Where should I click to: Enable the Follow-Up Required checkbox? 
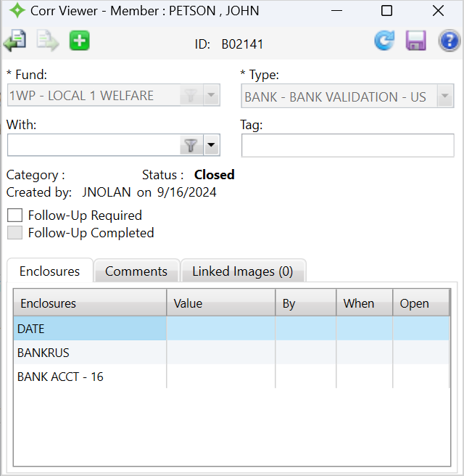click(14, 216)
